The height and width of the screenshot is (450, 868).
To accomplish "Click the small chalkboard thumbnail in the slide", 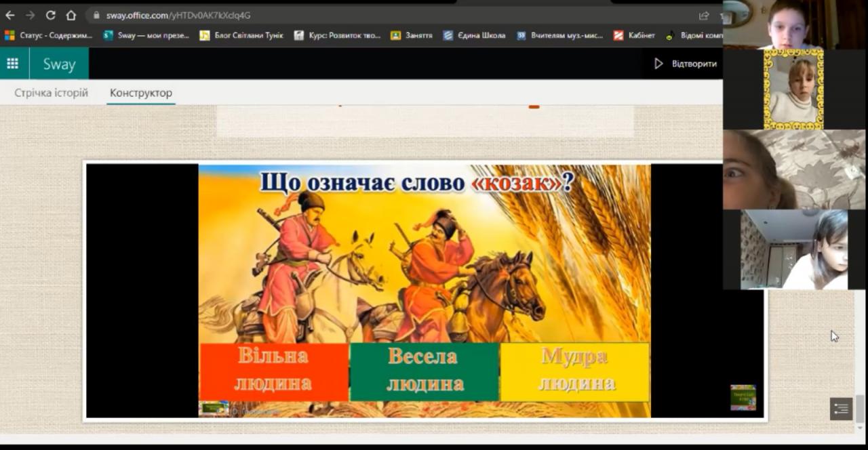I will pos(743,398).
